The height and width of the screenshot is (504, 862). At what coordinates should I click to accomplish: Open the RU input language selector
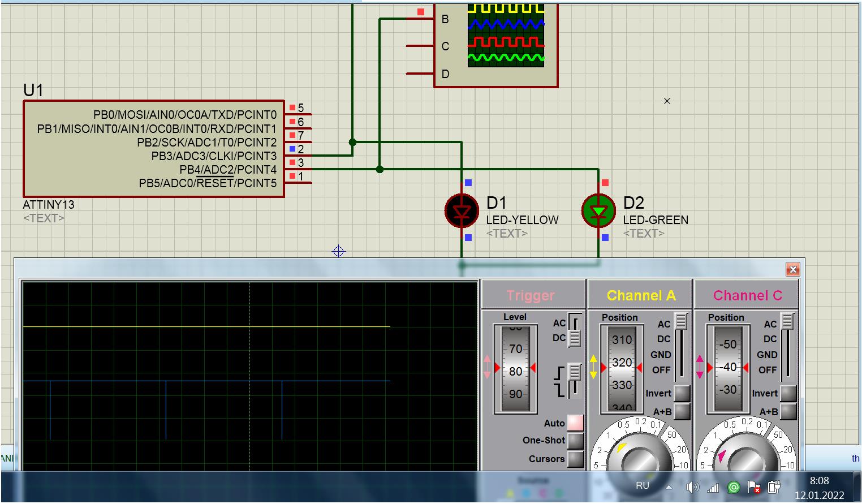pos(642,486)
